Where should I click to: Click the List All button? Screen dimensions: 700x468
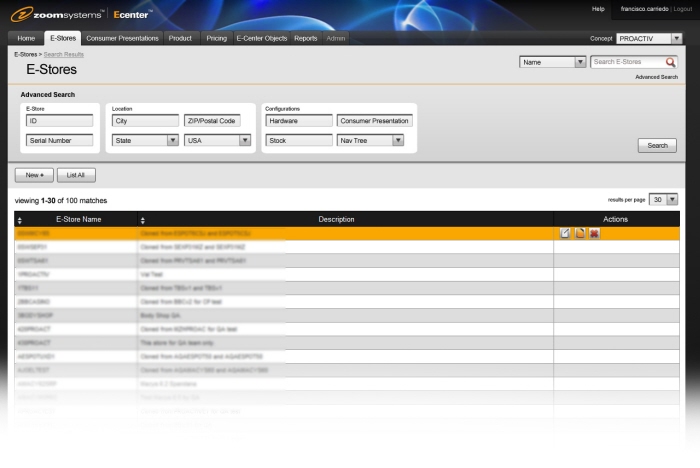pos(76,175)
